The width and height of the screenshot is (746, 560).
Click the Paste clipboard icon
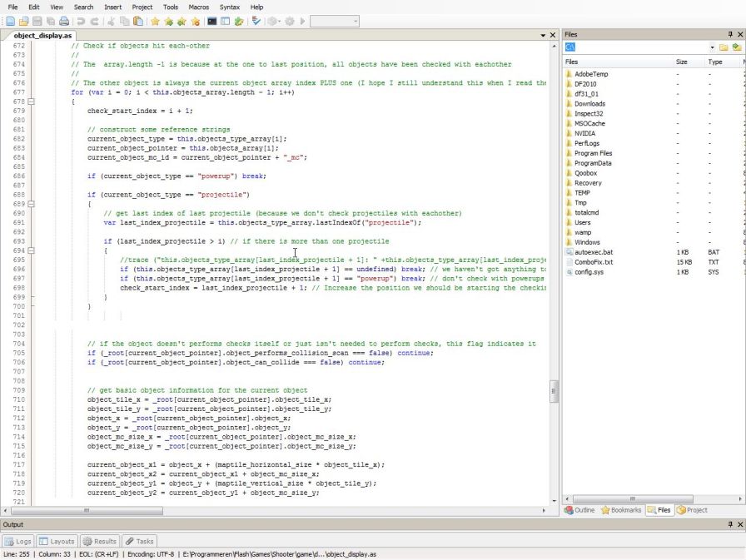pyautogui.click(x=137, y=21)
